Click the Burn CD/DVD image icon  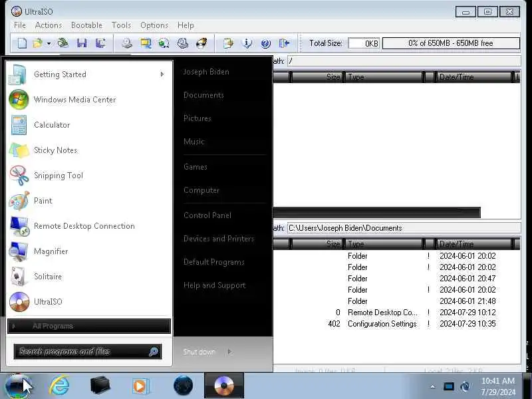(201, 43)
